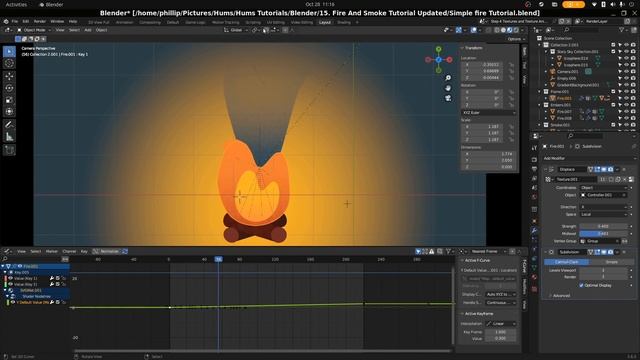Toggle Displace modifier edit mode icon
Viewport: 640px width, 360px height.
597,169
